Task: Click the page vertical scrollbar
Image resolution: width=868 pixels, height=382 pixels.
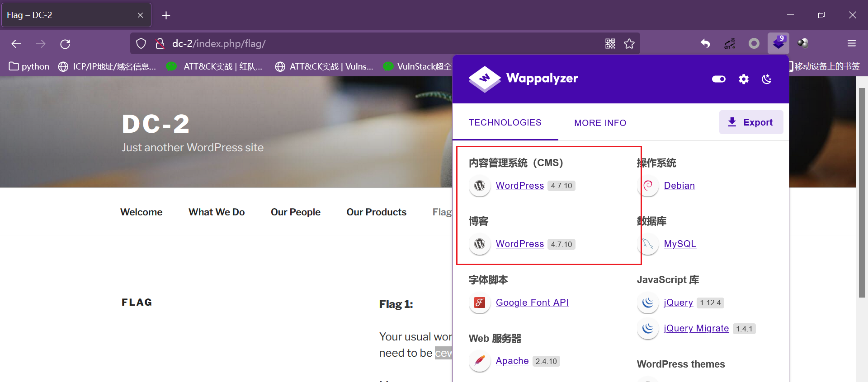Action: [862, 193]
